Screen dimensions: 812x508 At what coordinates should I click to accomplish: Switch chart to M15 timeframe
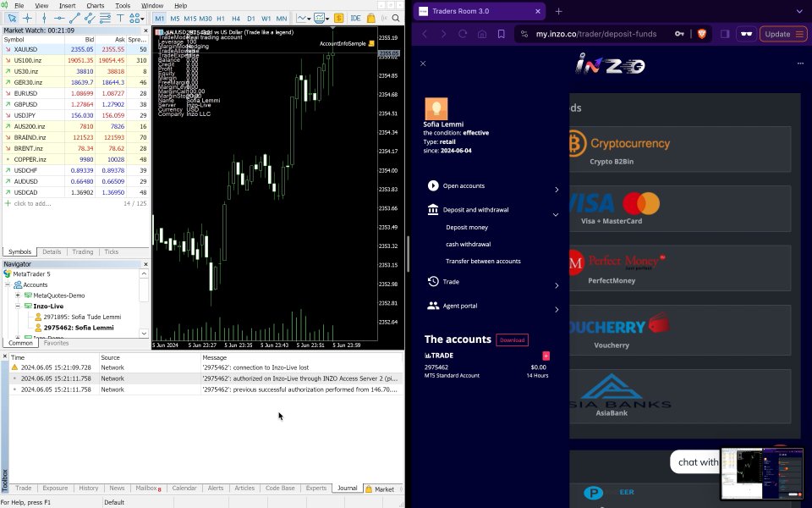[190, 18]
